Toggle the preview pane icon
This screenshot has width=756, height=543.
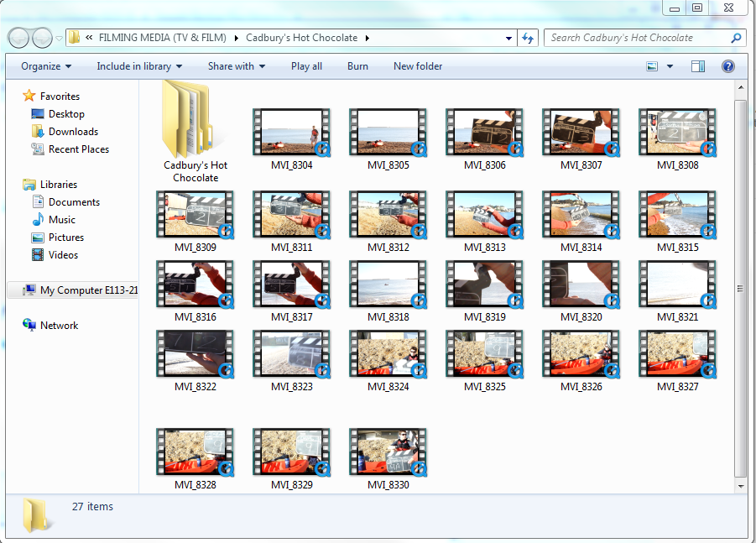coord(697,66)
